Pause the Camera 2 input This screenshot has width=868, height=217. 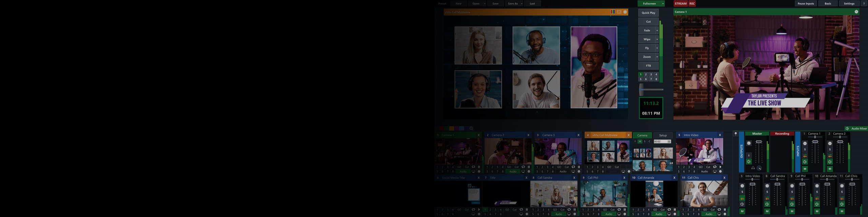click(529, 167)
